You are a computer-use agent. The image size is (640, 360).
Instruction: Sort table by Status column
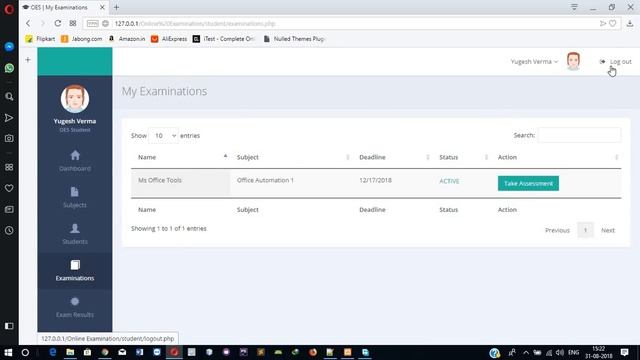[462, 157]
